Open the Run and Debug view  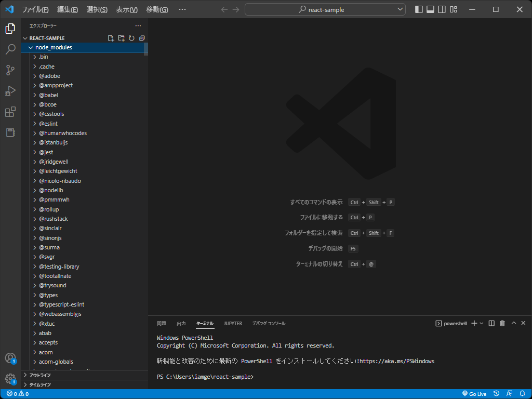pyautogui.click(x=10, y=91)
